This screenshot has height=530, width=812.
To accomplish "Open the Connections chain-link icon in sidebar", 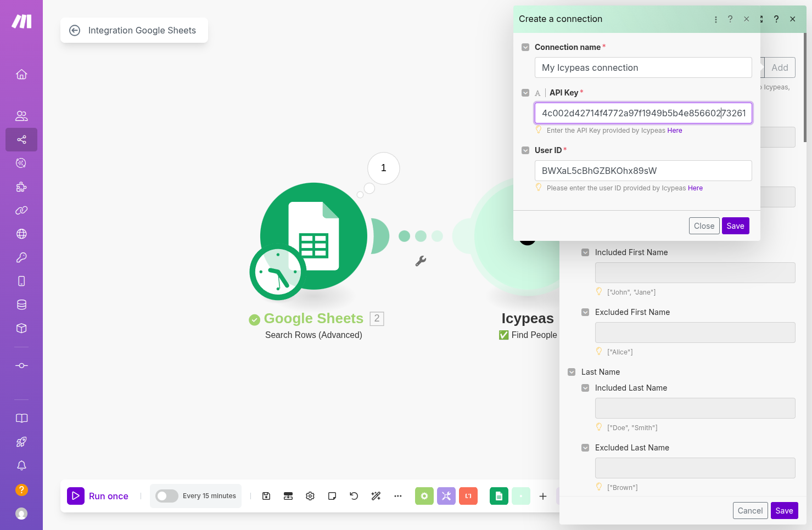I will [x=21, y=210].
